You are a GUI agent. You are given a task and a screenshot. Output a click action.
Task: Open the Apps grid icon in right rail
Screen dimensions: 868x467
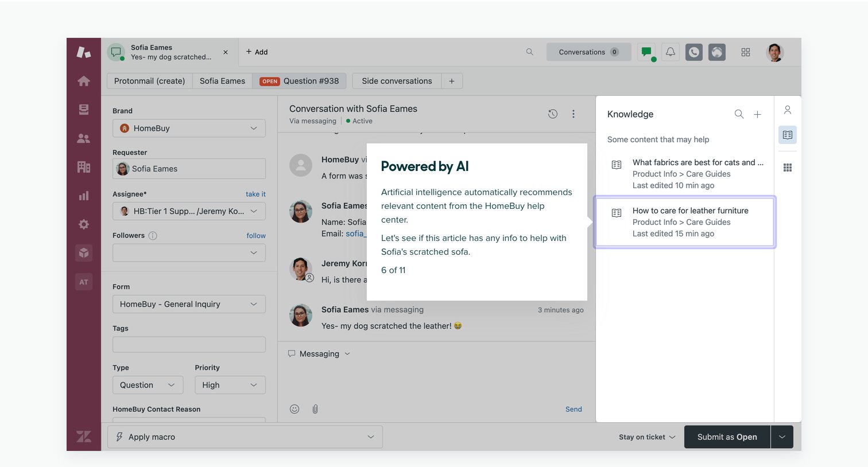(x=788, y=168)
